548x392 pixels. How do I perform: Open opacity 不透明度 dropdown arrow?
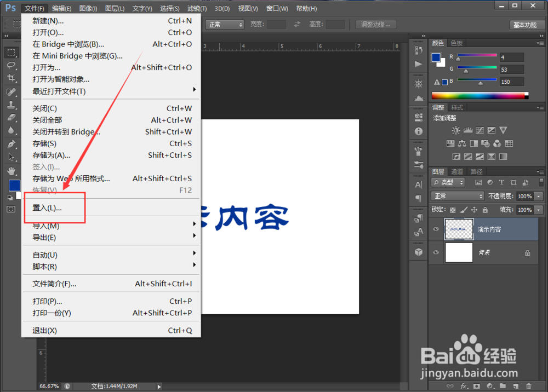pyautogui.click(x=539, y=196)
